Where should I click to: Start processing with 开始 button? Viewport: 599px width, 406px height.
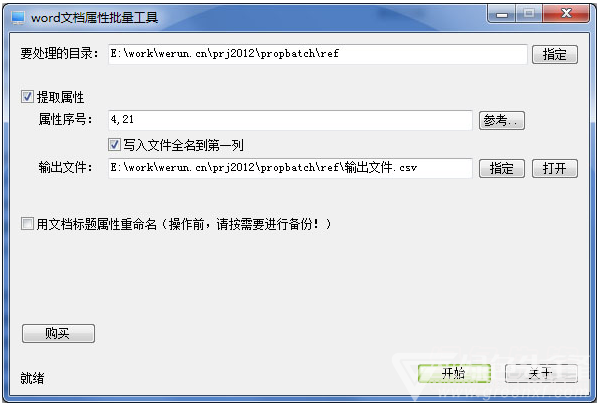pyautogui.click(x=454, y=373)
